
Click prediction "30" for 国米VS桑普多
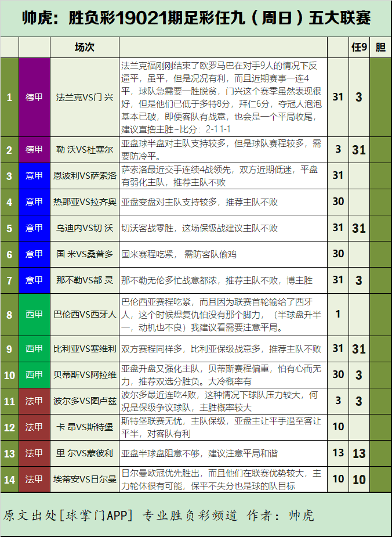click(338, 254)
